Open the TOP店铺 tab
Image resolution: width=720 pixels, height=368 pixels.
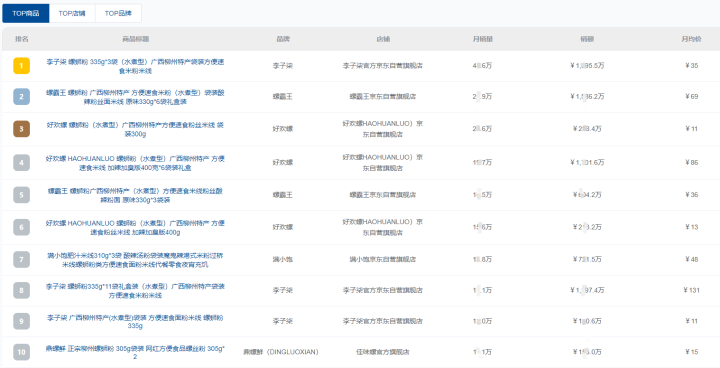(x=72, y=13)
